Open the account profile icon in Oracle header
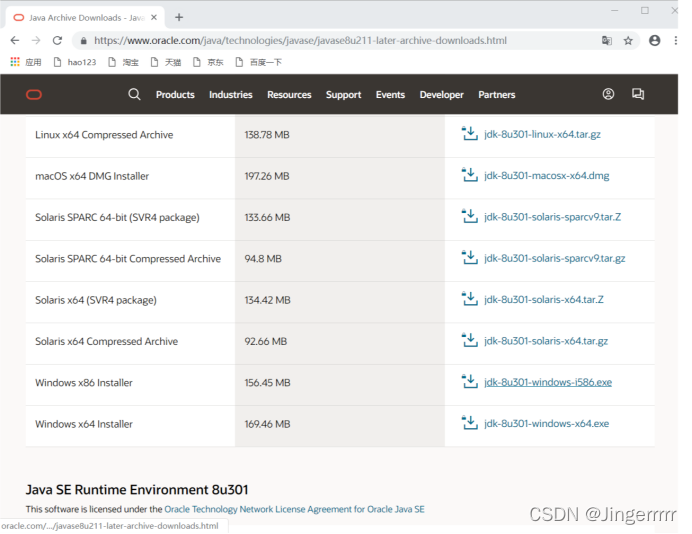The image size is (692, 534). pyautogui.click(x=608, y=94)
